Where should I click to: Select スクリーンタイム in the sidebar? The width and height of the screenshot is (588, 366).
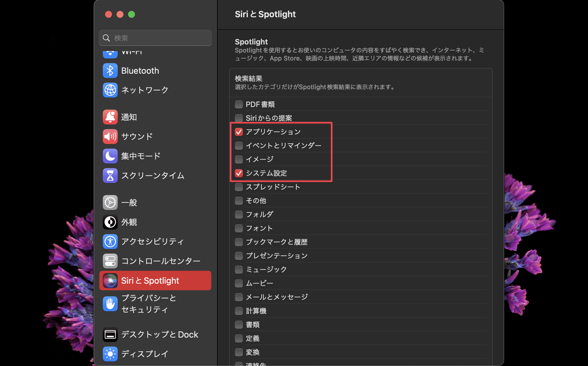tap(153, 176)
